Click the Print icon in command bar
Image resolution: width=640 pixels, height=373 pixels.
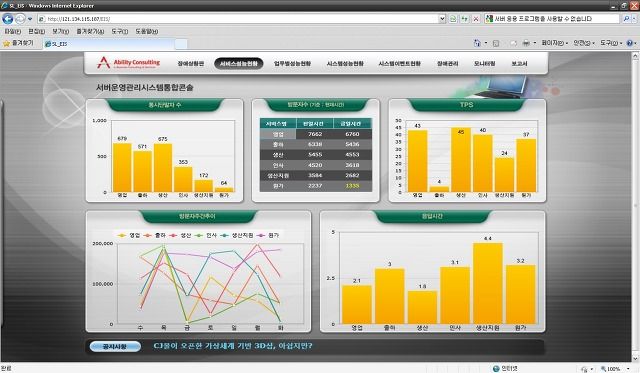pyautogui.click(x=527, y=43)
